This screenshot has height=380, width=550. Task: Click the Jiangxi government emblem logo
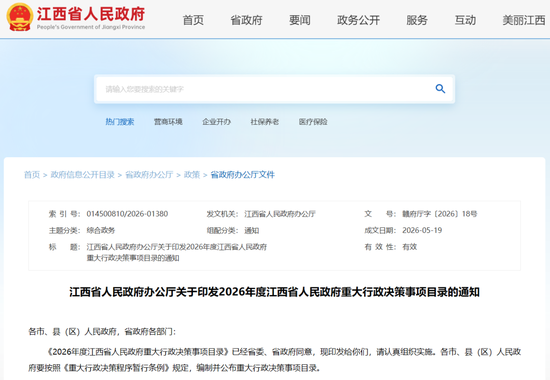pos(20,17)
